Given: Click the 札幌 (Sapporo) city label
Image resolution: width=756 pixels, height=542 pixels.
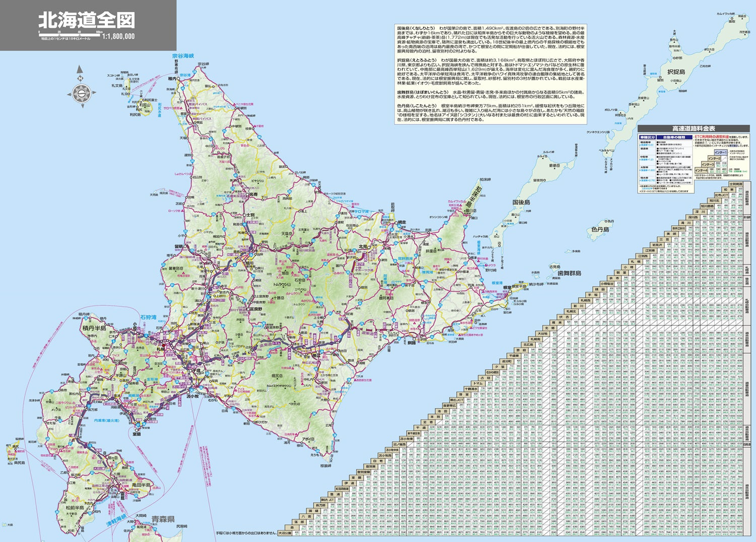Looking at the screenshot, I should 159,349.
